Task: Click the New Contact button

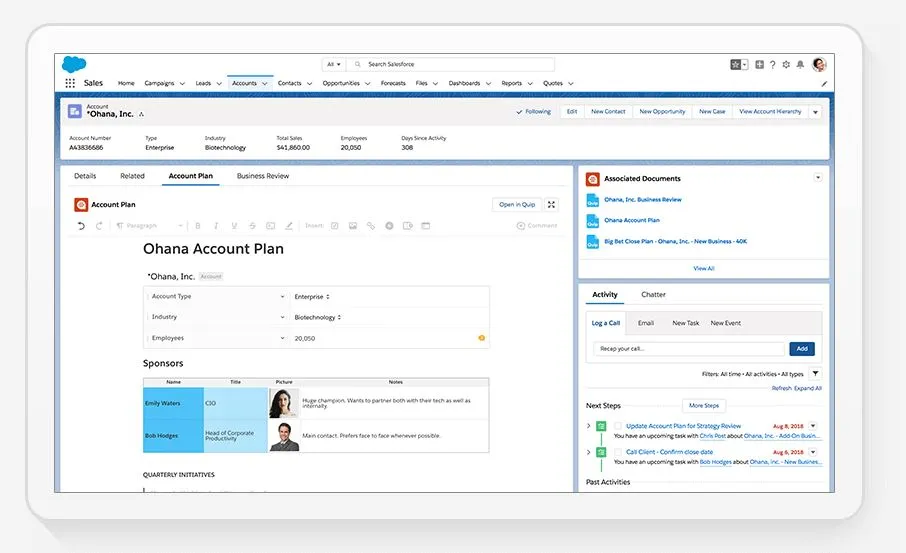Action: pyautogui.click(x=608, y=112)
